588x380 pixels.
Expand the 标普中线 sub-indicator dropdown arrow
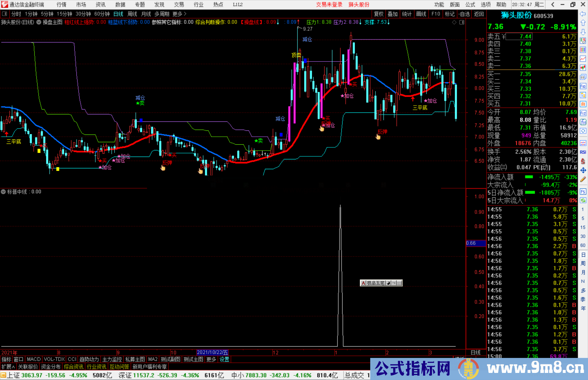coord(3,192)
